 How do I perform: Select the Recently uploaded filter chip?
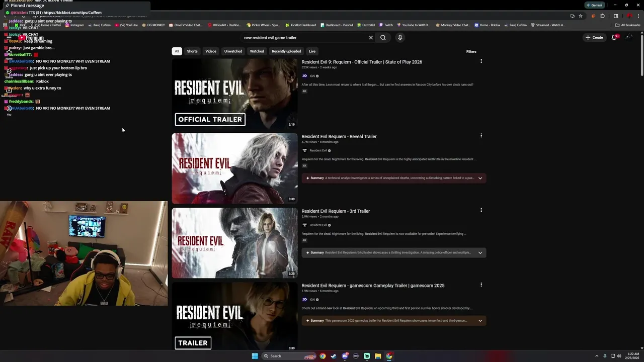(x=286, y=51)
